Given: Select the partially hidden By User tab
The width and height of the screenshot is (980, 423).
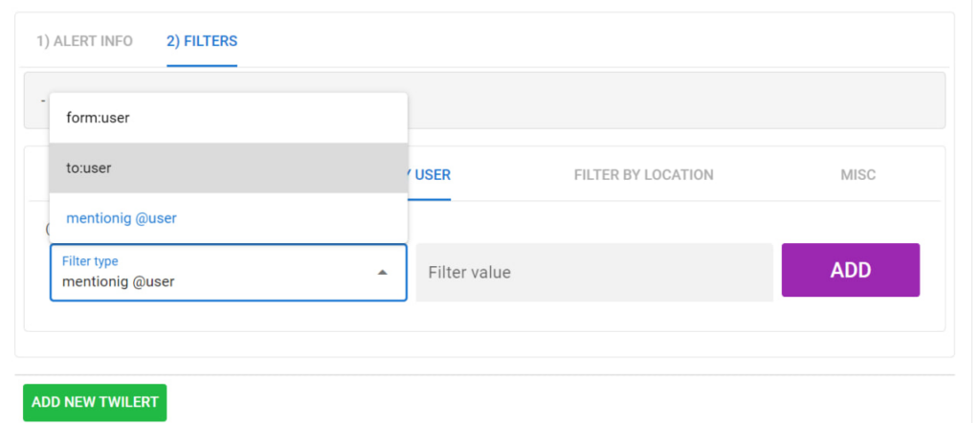Looking at the screenshot, I should pyautogui.click(x=431, y=175).
